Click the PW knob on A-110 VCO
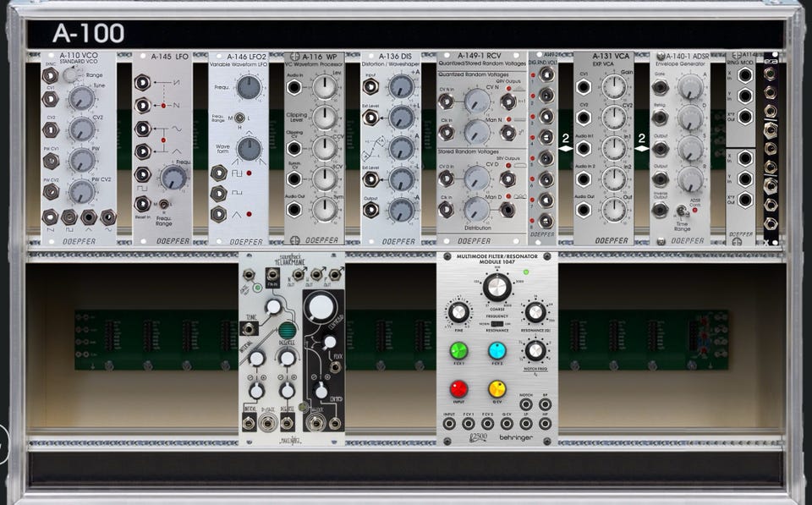 click(x=82, y=161)
